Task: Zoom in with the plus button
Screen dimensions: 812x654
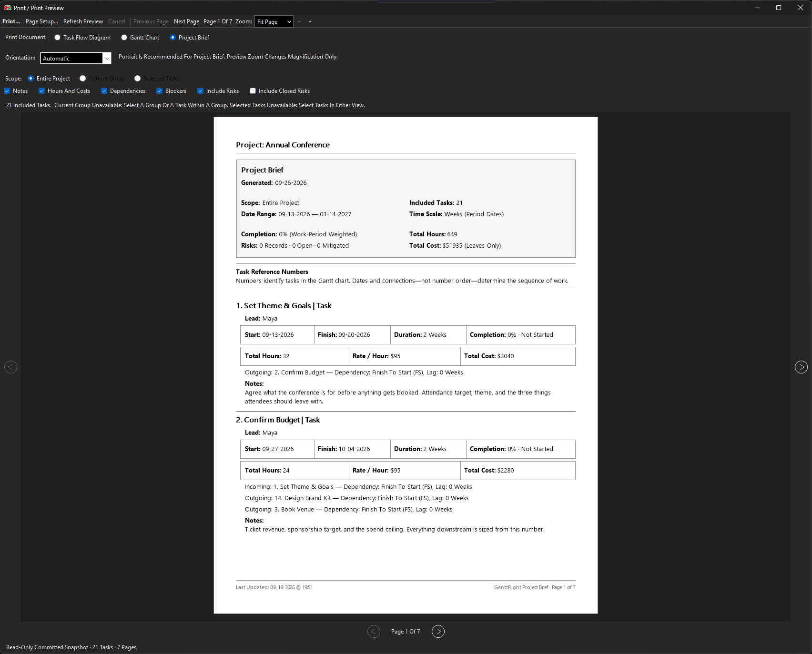Action: tap(310, 21)
